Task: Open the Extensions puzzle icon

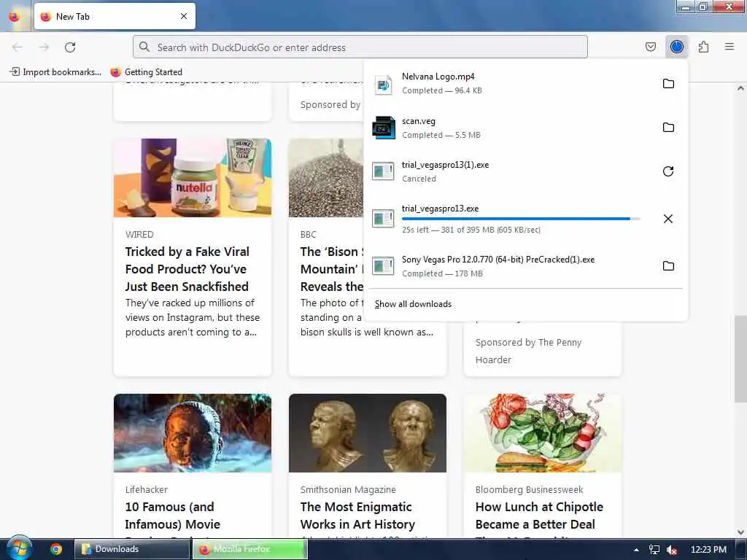Action: (703, 47)
